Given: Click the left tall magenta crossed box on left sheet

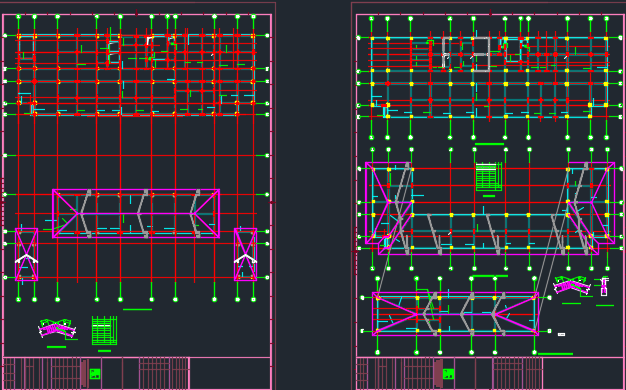Looking at the screenshot, I should coord(27,254).
